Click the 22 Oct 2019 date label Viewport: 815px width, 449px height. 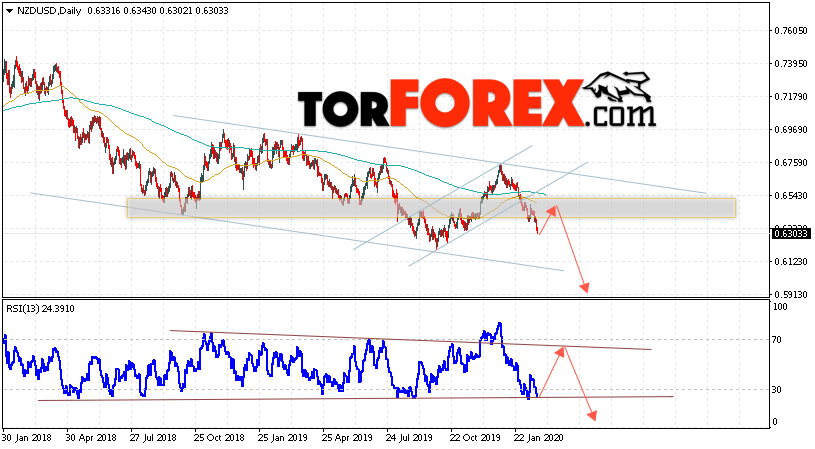pos(475,438)
